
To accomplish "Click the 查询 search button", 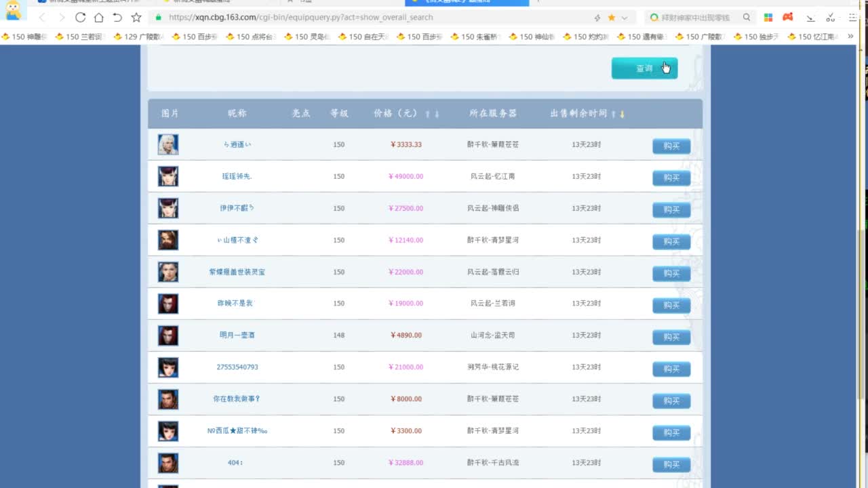I will click(x=644, y=68).
